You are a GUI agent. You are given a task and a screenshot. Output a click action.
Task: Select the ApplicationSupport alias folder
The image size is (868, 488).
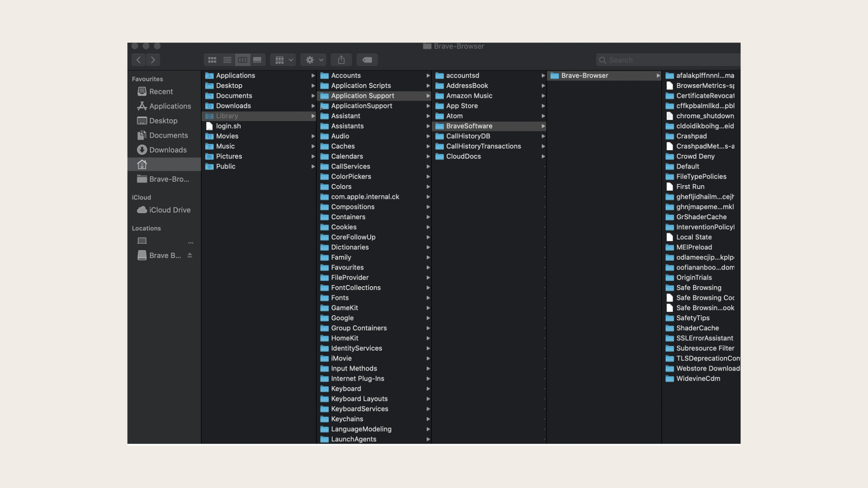pyautogui.click(x=374, y=106)
